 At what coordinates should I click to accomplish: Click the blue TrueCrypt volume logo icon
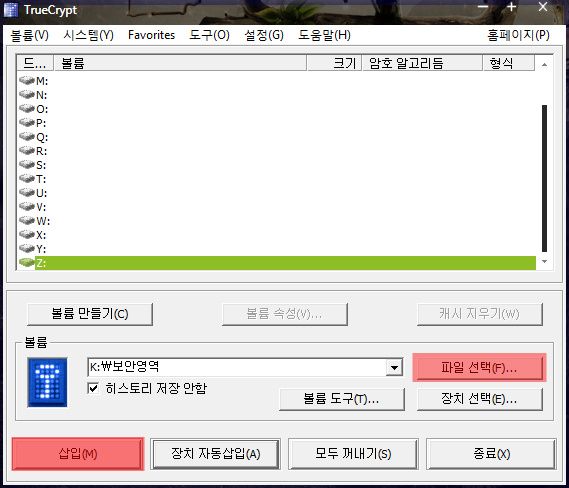[x=48, y=382]
